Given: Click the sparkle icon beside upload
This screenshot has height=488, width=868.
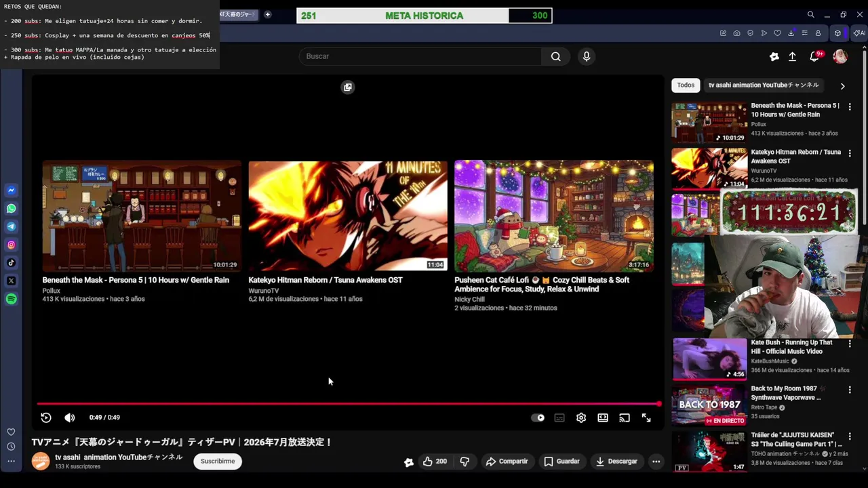Looking at the screenshot, I should 774,57.
